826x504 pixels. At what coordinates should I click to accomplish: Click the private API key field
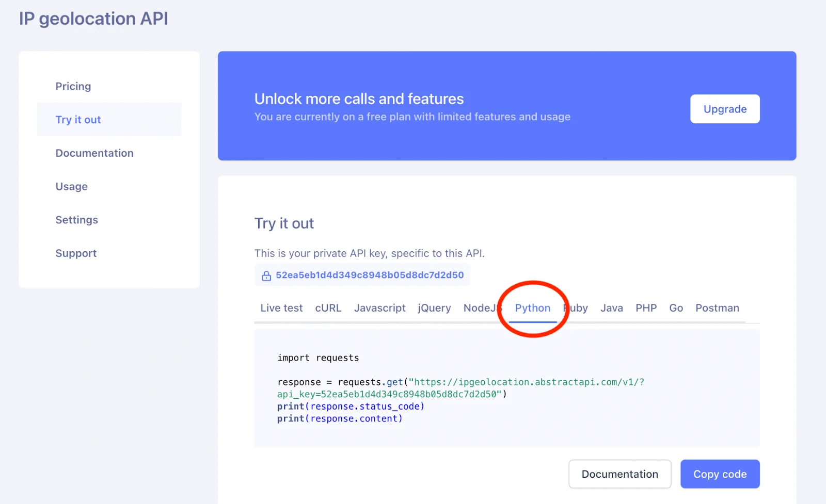pyautogui.click(x=361, y=275)
